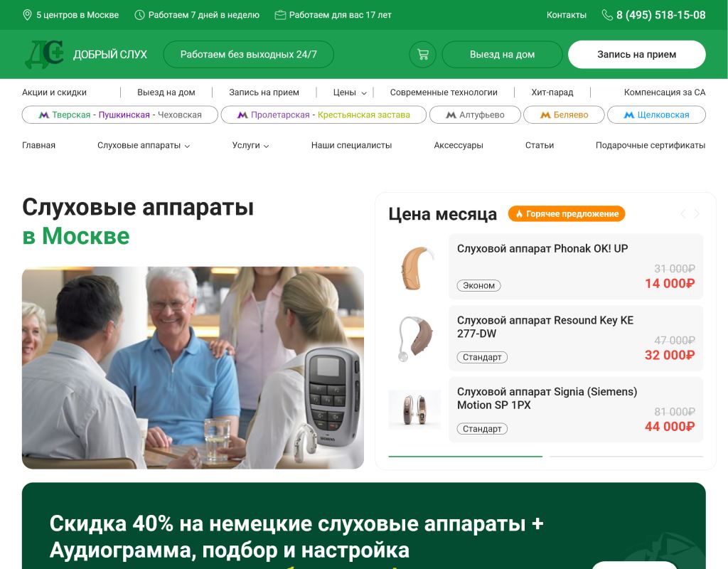This screenshot has width=728, height=569.
Task: Click the second slider progress bar segment
Action: tap(626, 457)
